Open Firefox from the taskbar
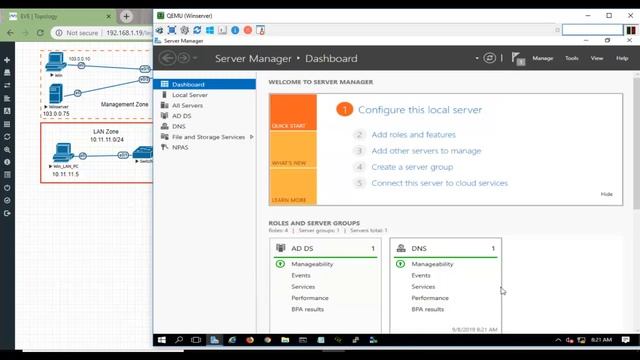Image resolution: width=640 pixels, height=360 pixels. [250, 340]
